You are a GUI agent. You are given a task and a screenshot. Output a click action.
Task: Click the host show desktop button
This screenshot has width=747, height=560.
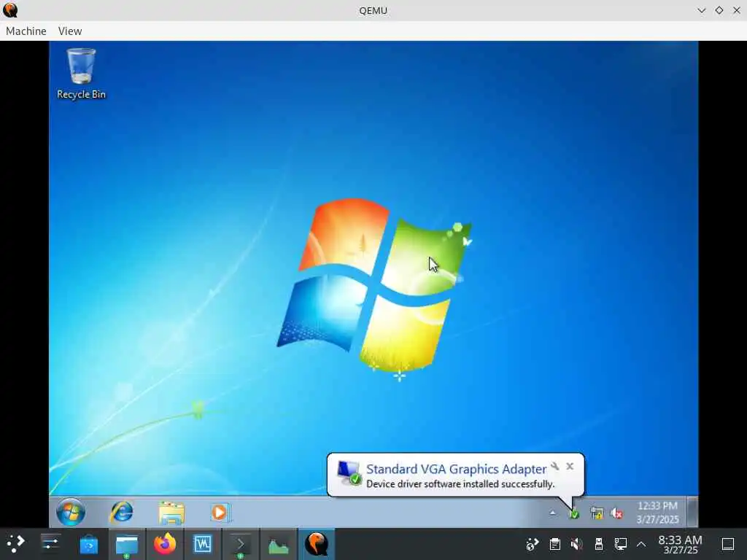pyautogui.click(x=728, y=544)
